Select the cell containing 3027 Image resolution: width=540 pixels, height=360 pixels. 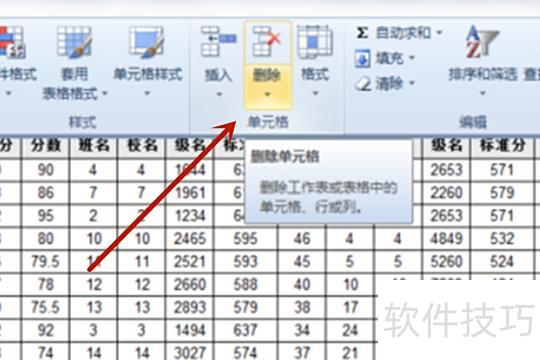pos(189,352)
